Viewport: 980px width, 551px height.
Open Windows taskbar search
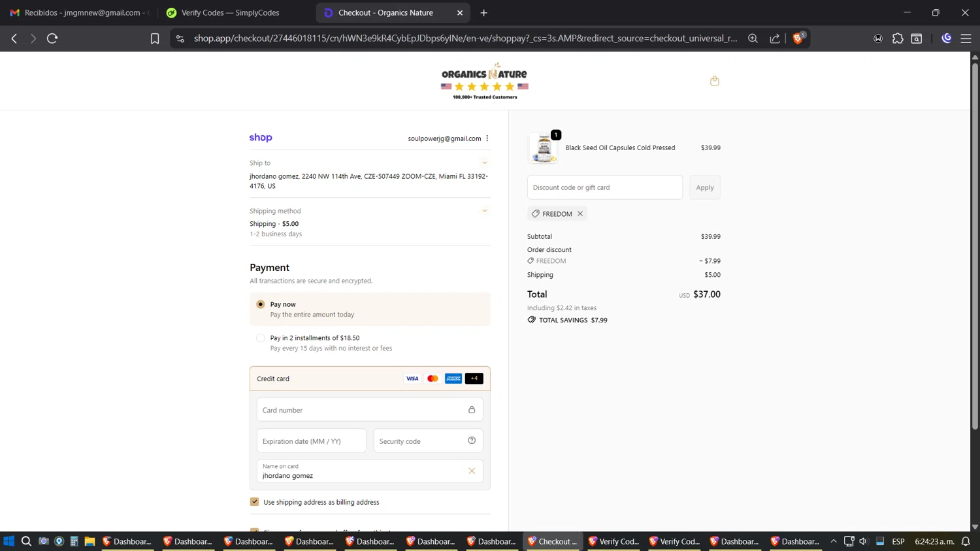coord(26,541)
